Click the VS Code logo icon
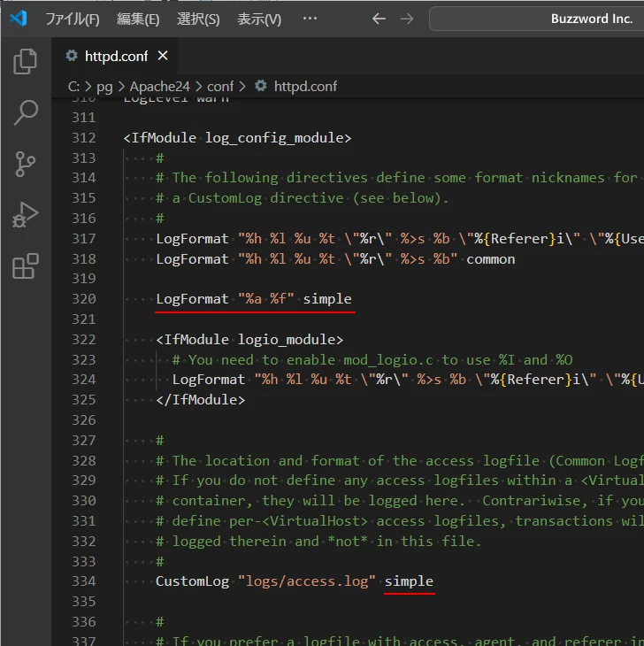644x646 pixels. tap(19, 19)
